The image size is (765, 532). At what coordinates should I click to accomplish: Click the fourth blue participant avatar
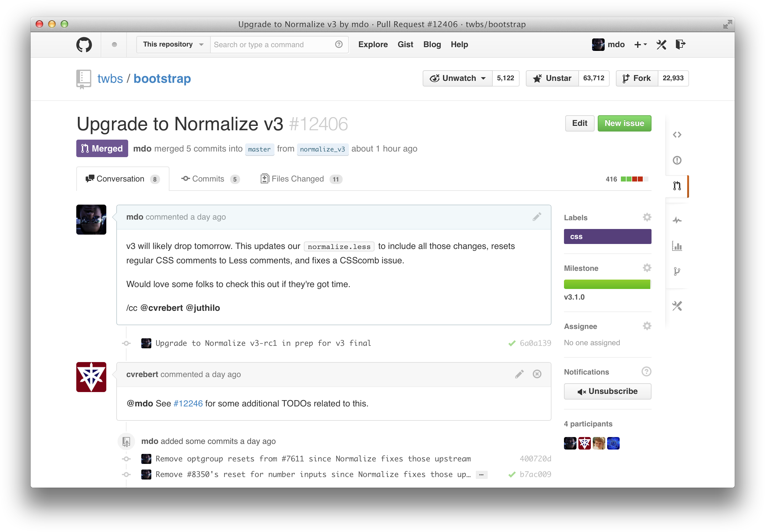tap(613, 443)
